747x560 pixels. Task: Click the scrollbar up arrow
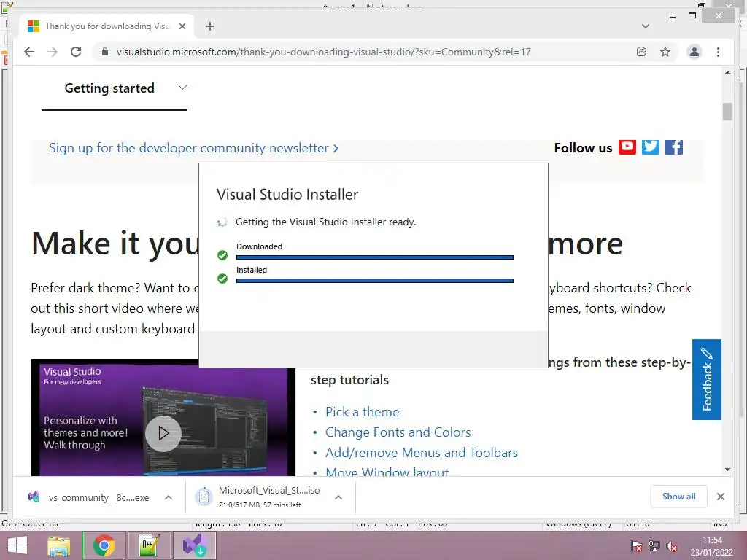point(727,72)
